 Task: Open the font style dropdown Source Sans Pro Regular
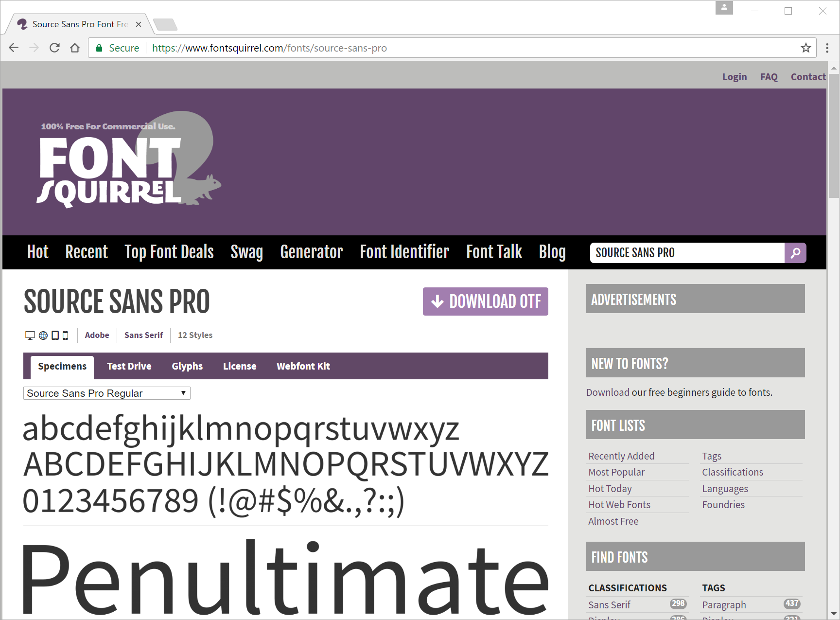click(x=107, y=393)
